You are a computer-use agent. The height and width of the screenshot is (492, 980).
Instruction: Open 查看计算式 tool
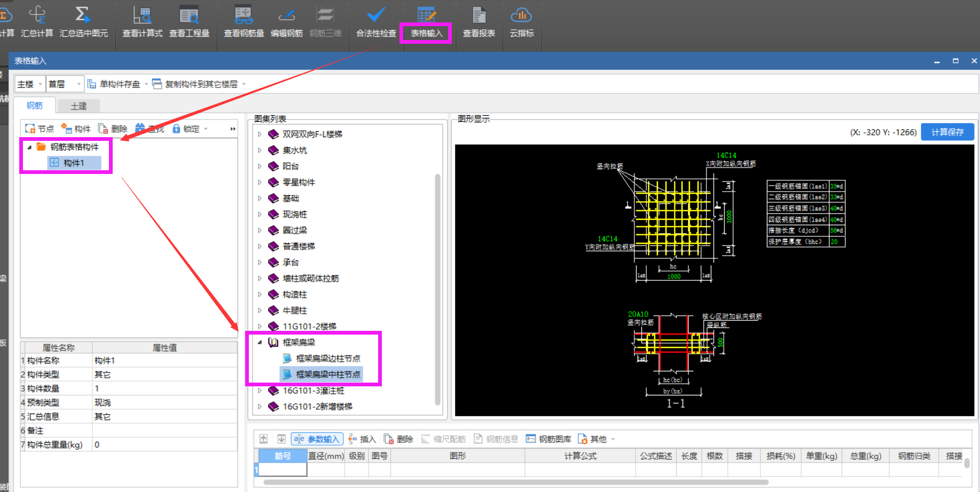click(142, 21)
